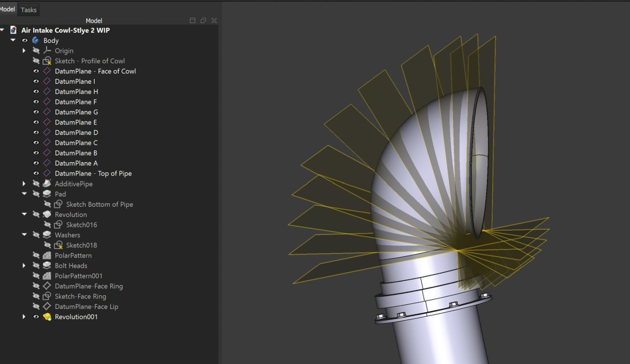630x364 pixels.
Task: Select the DatumPlane-Face Lip tree item
Action: tap(86, 306)
